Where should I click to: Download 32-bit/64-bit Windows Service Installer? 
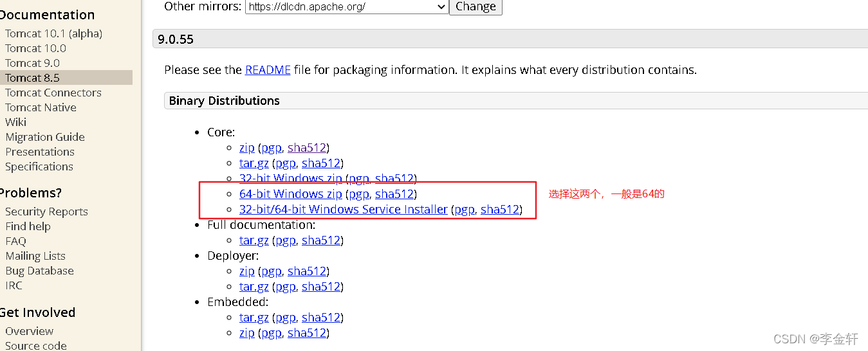343,210
